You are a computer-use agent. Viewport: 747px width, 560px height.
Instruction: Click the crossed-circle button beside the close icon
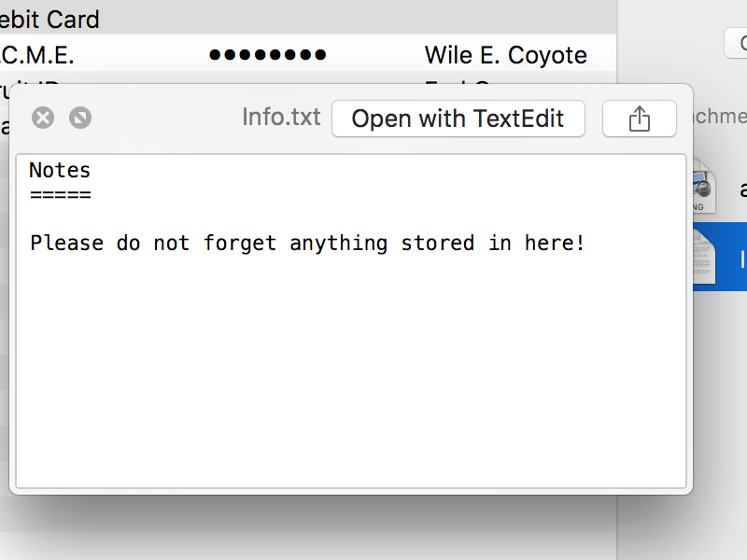point(80,118)
